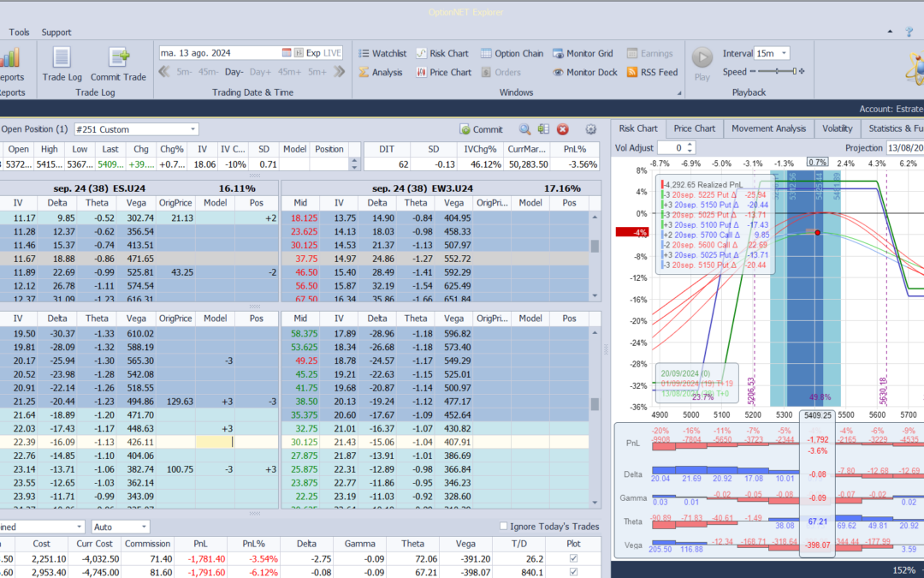Click the 100.75 OrigPrice cell
Screen dimensions: 924x578
(x=175, y=468)
